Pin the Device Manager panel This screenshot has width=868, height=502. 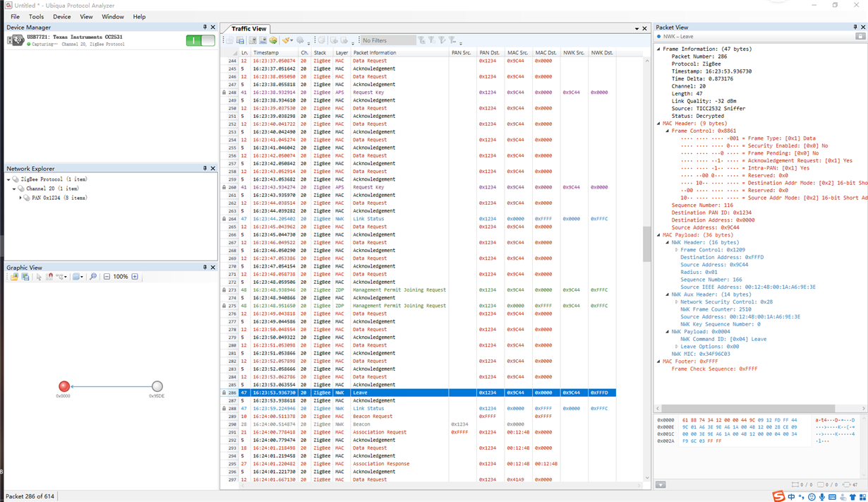(x=205, y=28)
